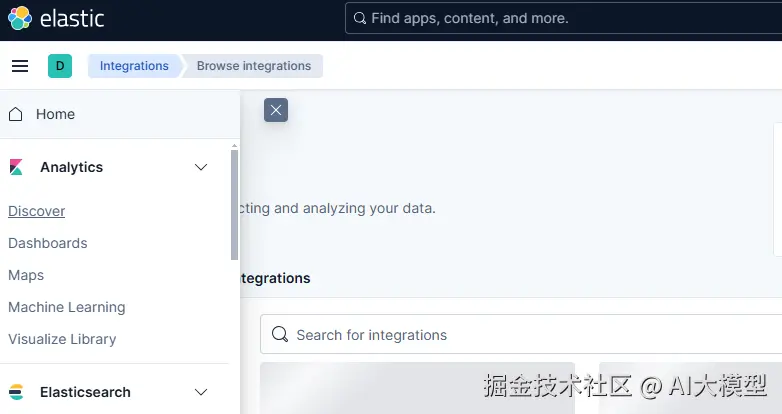Screen dimensions: 782x414
Task: Click the Search for integrations field
Action: (x=520, y=335)
